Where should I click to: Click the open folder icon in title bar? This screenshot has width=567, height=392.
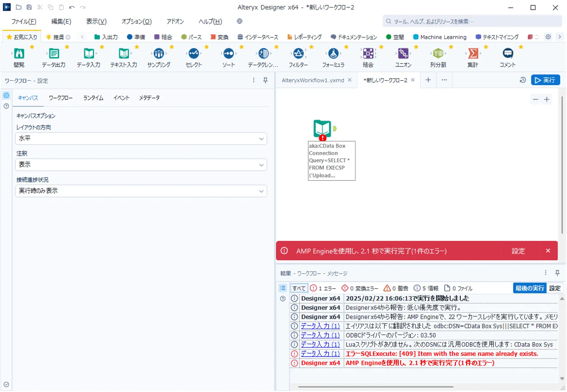[x=19, y=7]
